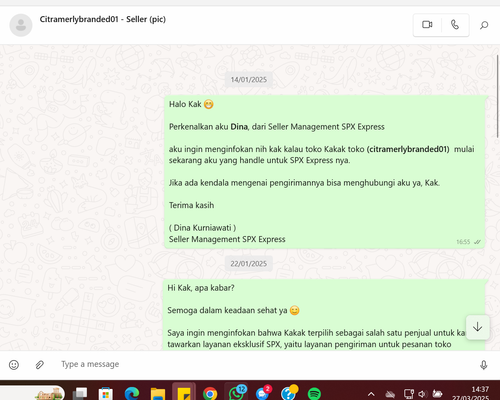Image resolution: width=500 pixels, height=400 pixels.
Task: Start a video call with Citramerlybranded01
Action: coord(427,25)
